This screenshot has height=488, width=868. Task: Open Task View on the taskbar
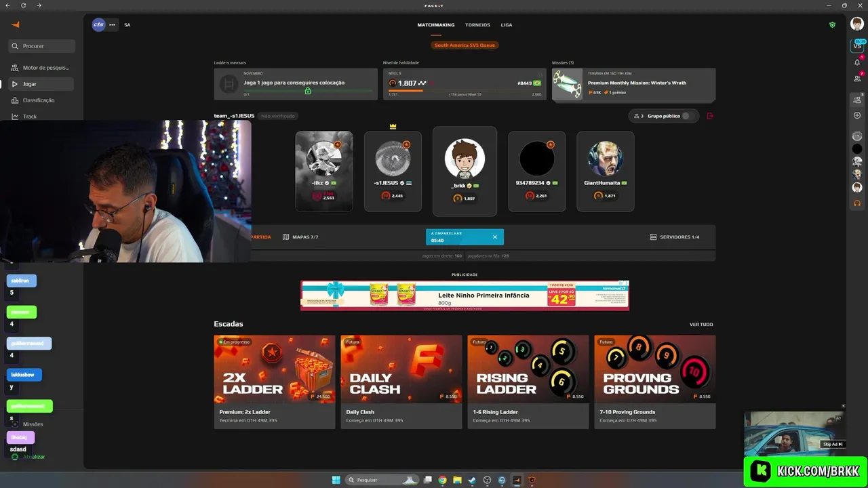427,480
